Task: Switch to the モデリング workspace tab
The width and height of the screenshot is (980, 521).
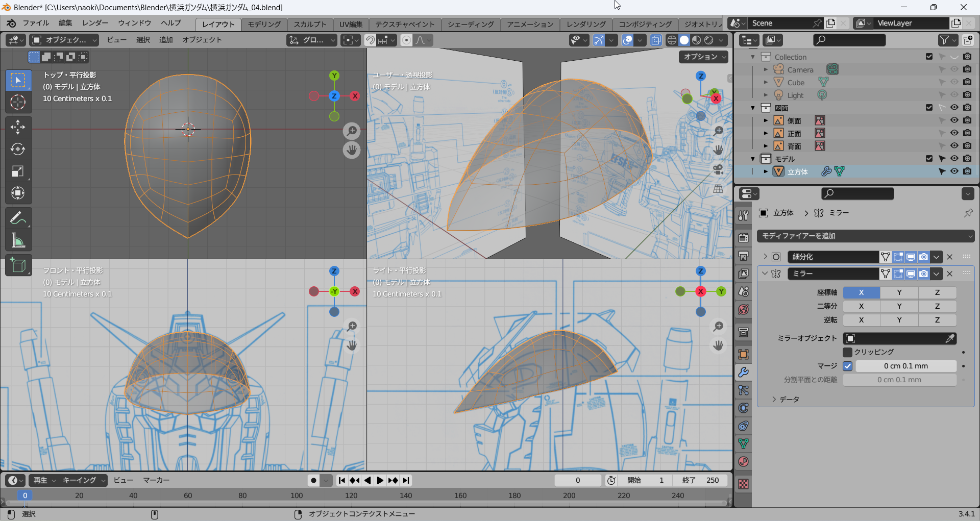Action: (264, 24)
